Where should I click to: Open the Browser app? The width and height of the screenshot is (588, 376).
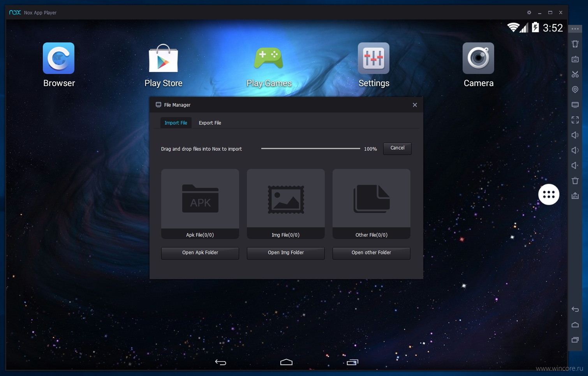click(59, 58)
